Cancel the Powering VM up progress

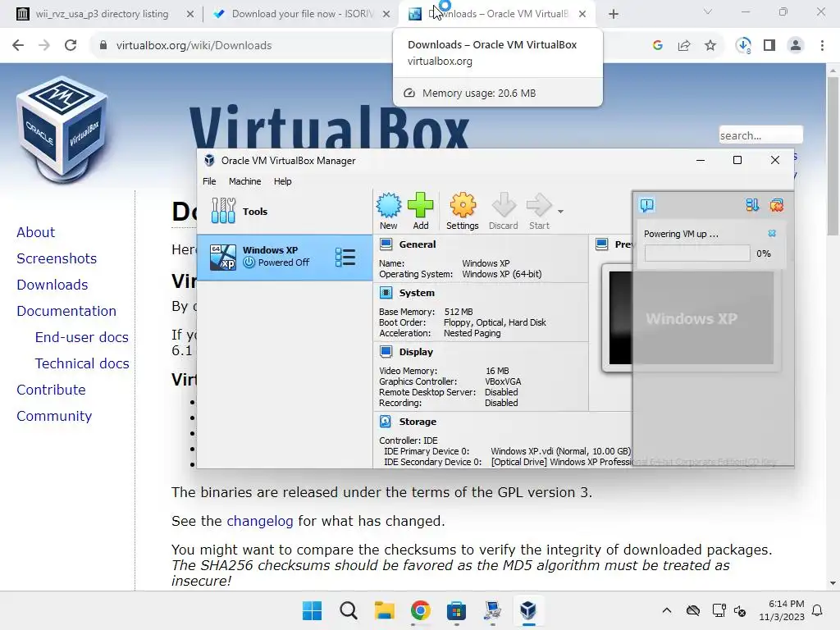[x=772, y=234]
